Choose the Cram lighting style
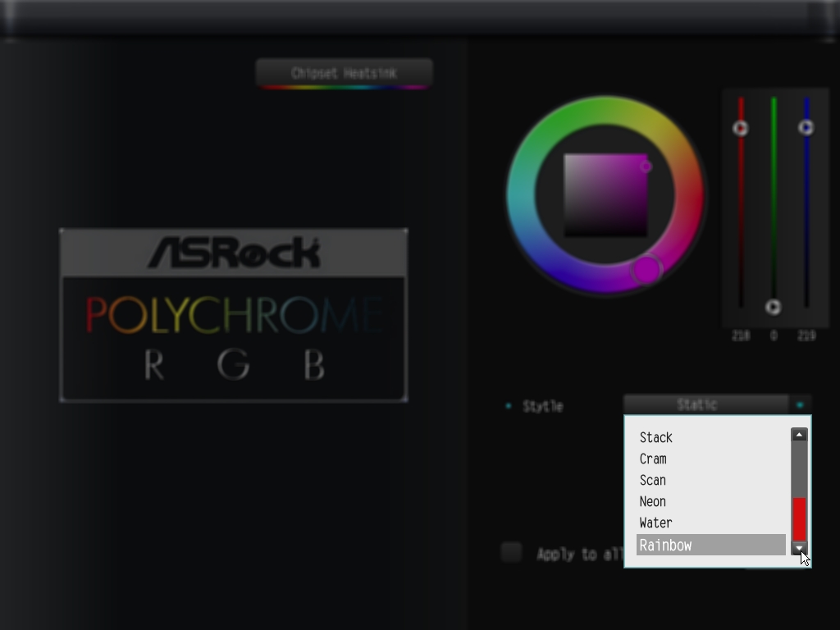 653,459
